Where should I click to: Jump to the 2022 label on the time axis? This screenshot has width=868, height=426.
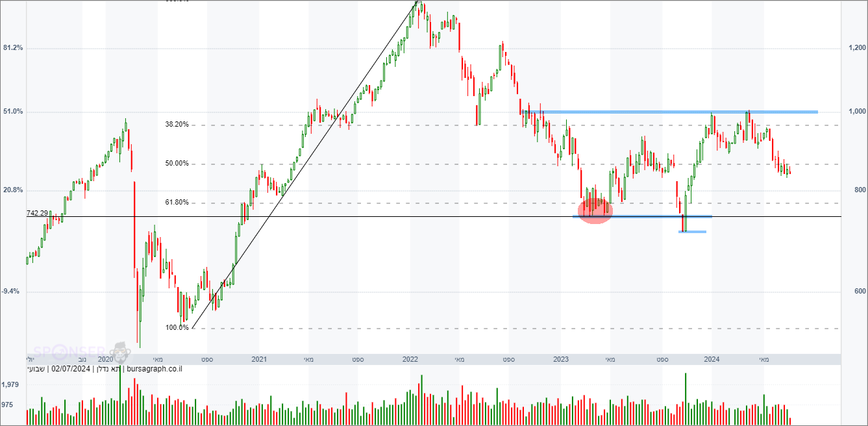[410, 359]
